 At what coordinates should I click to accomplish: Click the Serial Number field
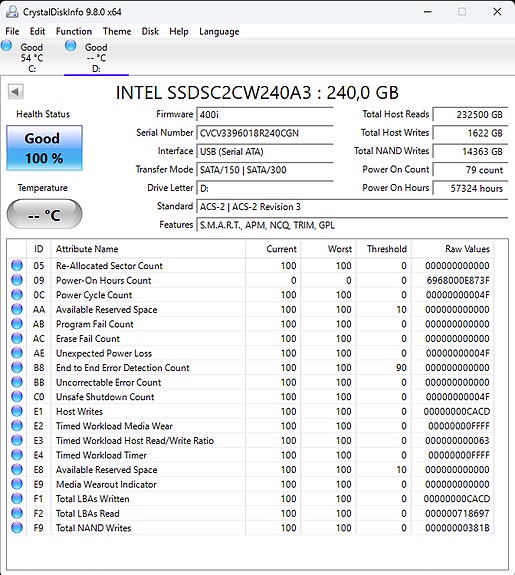coord(265,133)
